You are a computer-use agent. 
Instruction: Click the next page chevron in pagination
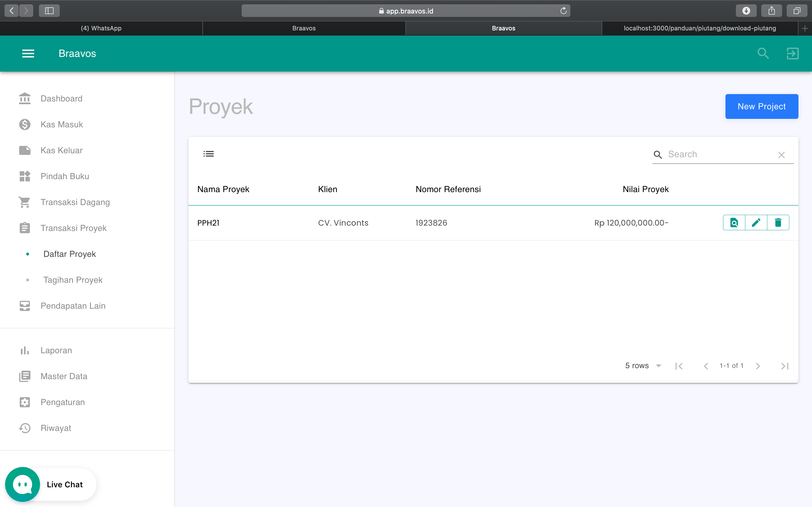(x=758, y=366)
